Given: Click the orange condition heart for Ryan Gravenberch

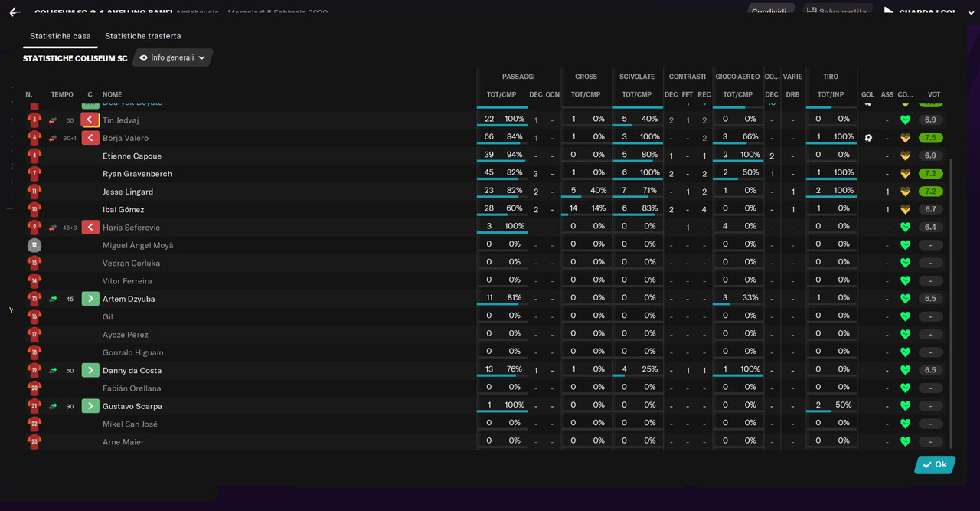Looking at the screenshot, I should (905, 174).
